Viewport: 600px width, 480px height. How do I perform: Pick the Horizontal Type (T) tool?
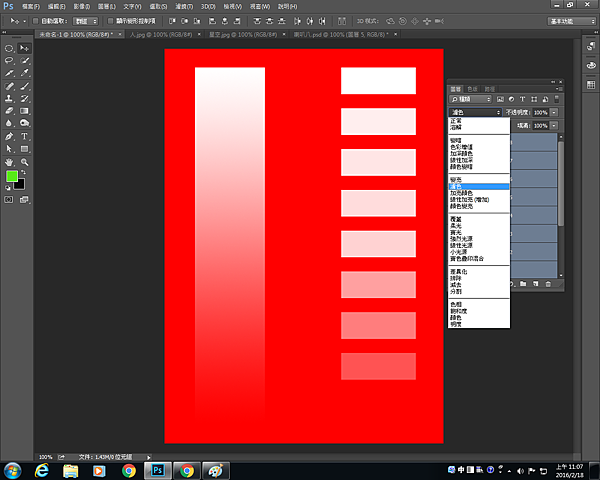click(x=24, y=136)
